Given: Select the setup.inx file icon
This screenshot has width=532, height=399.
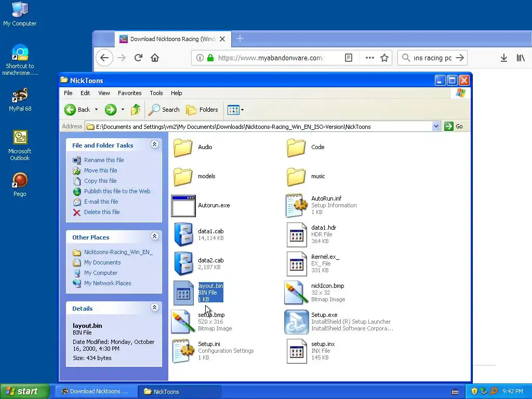Looking at the screenshot, I should tap(296, 351).
